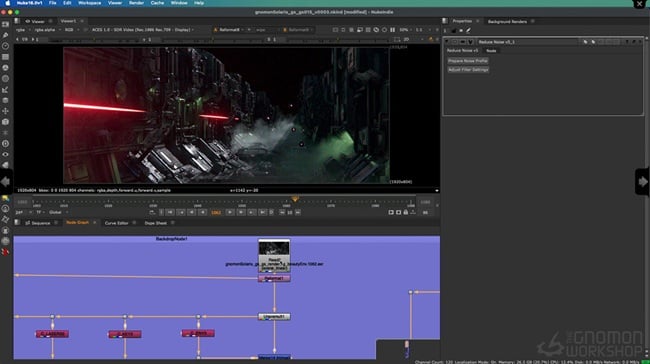Click the timeline playhead marker
Screen dimensions: 650x364
click(295, 199)
